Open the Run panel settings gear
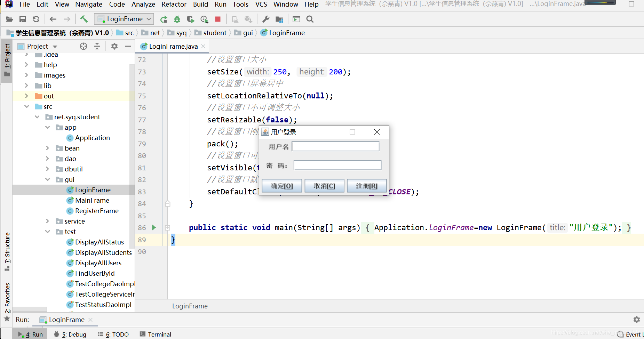 coord(636,319)
